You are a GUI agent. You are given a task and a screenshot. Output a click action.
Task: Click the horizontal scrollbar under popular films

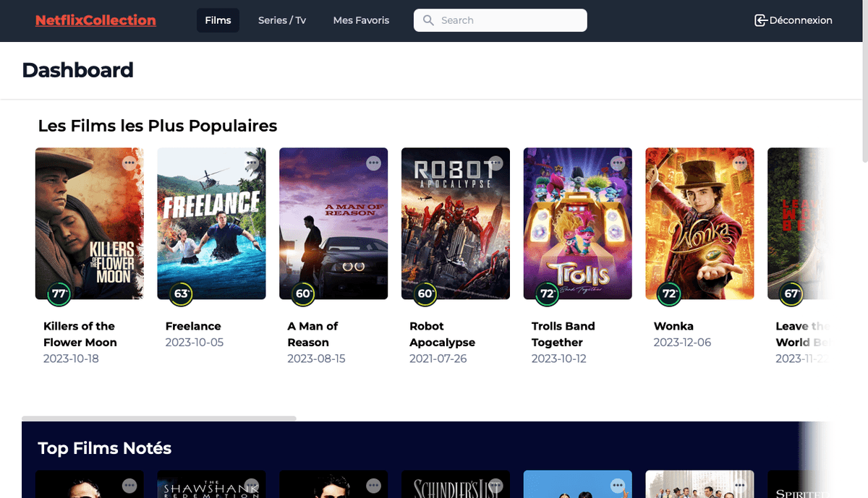pyautogui.click(x=159, y=418)
